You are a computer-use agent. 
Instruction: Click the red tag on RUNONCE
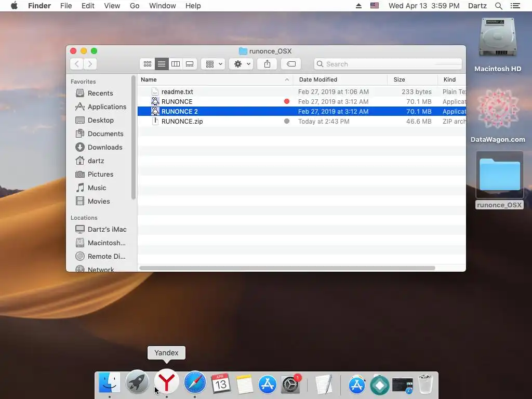(287, 101)
